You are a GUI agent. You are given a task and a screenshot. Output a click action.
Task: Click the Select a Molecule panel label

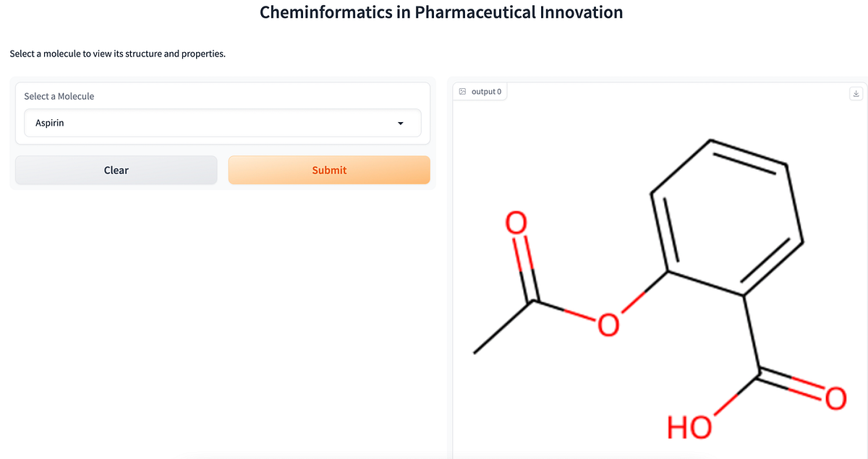pyautogui.click(x=59, y=96)
